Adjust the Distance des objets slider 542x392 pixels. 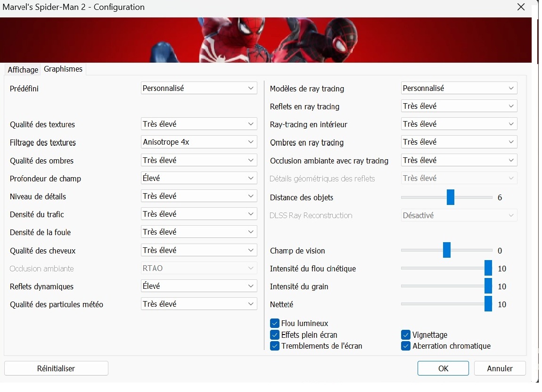[x=451, y=197]
